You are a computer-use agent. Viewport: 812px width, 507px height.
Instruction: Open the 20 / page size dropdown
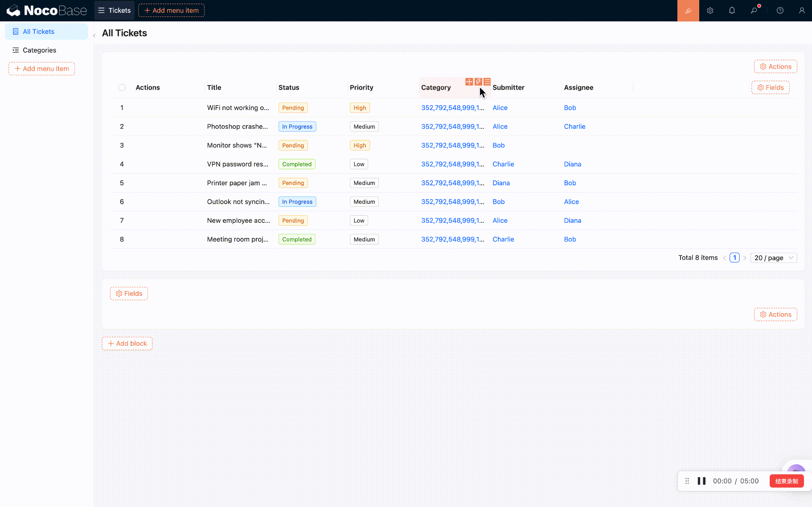coord(774,258)
